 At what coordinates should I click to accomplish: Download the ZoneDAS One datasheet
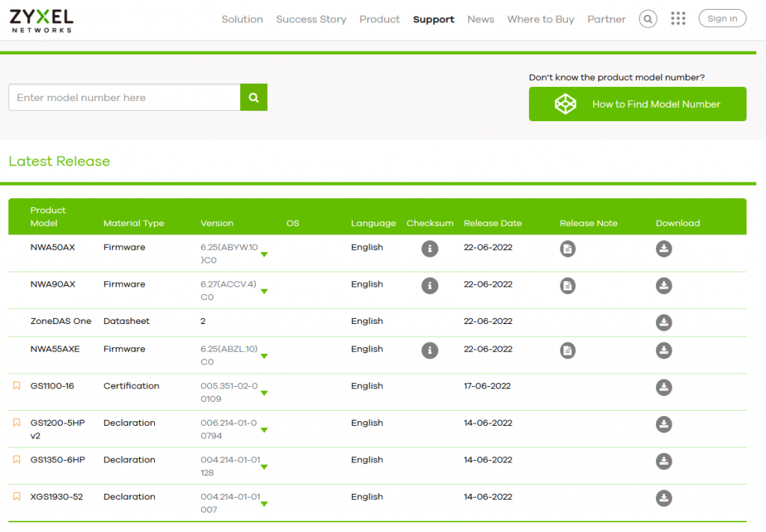click(x=664, y=322)
